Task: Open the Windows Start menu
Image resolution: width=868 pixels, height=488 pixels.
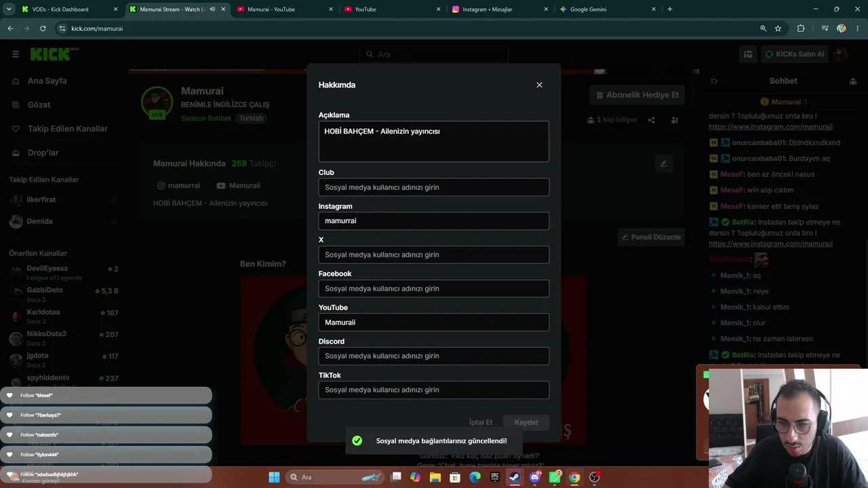Action: [x=274, y=477]
